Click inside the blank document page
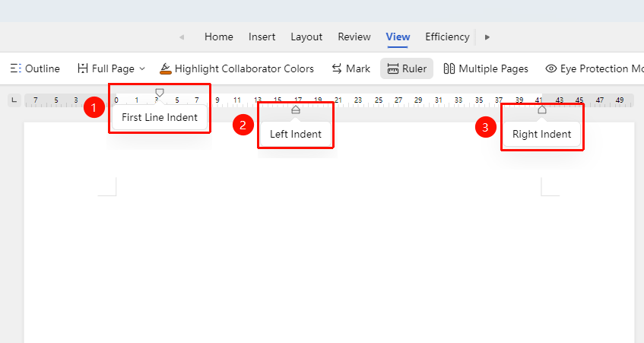Viewport: 644px width, 343px height. coord(328,232)
